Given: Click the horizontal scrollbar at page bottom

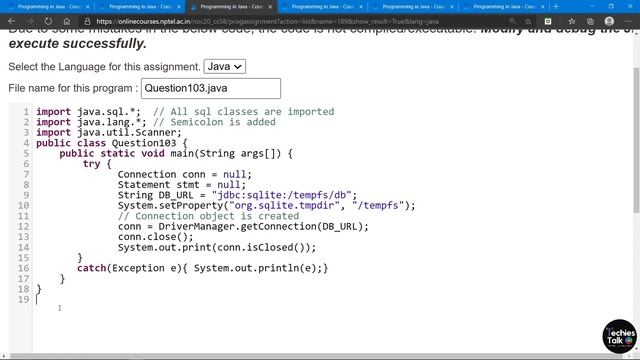Looking at the screenshot, I should [318, 356].
